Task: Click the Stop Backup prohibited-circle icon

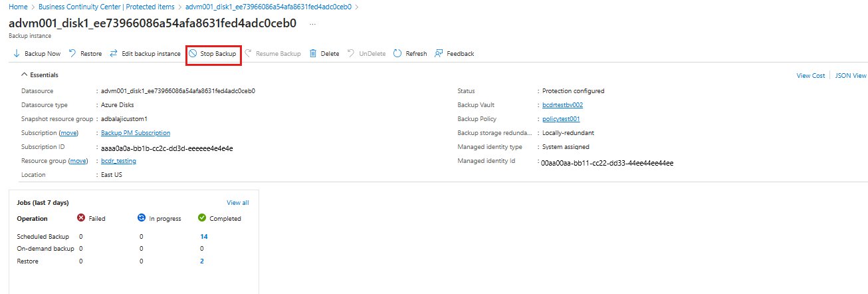Action: [192, 53]
